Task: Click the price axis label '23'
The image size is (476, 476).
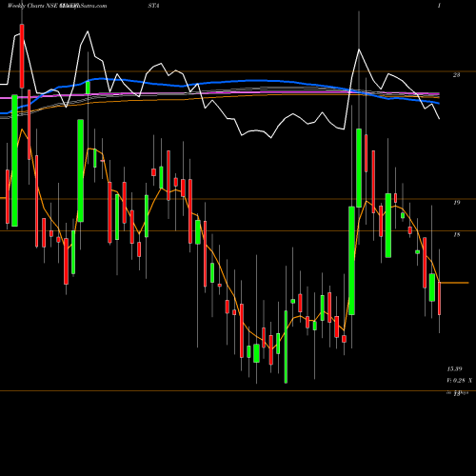Action: click(x=456, y=75)
